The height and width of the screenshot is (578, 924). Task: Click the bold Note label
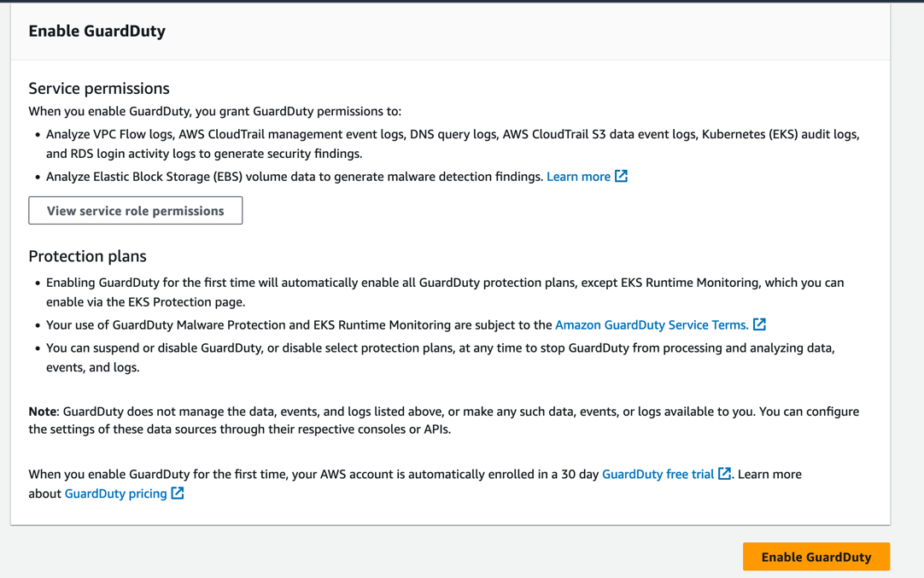coord(43,412)
